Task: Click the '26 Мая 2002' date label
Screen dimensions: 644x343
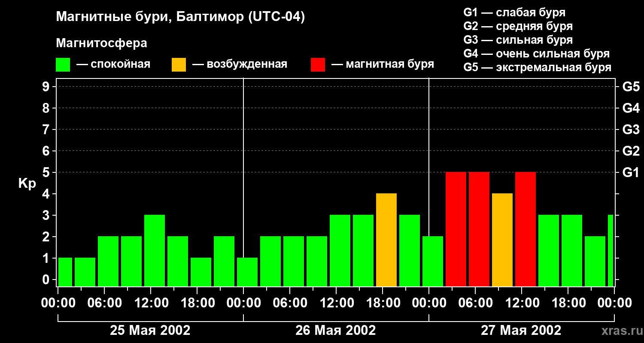Action: pos(336,330)
